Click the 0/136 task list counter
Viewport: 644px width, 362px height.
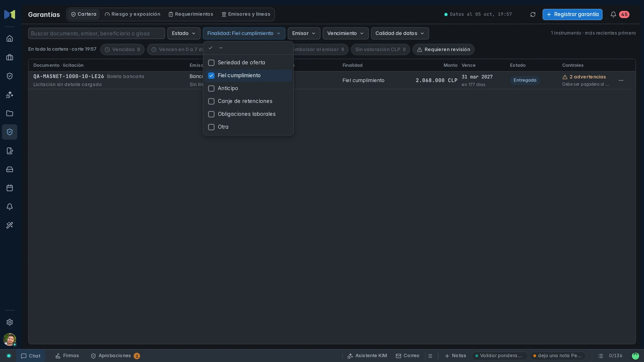[610, 356]
